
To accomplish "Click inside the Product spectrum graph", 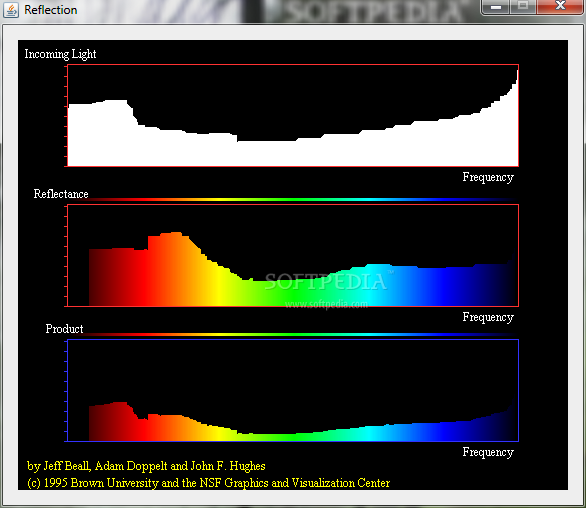I will pyautogui.click(x=293, y=391).
